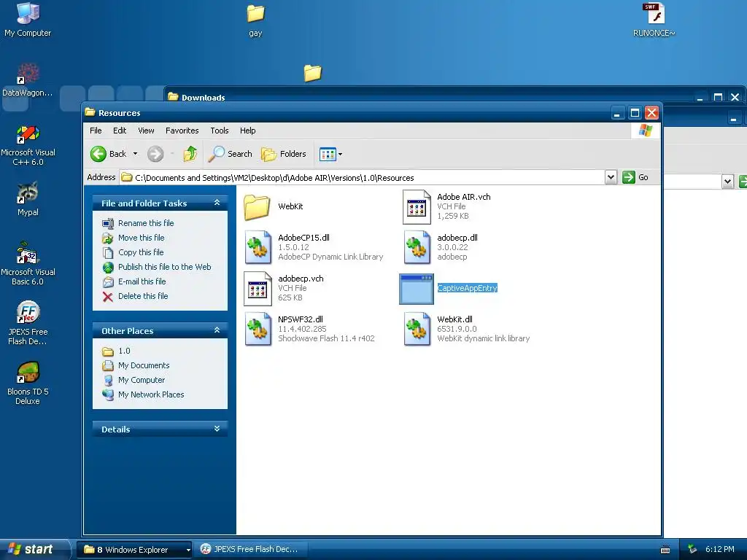Click Delete this file link

coord(143,296)
